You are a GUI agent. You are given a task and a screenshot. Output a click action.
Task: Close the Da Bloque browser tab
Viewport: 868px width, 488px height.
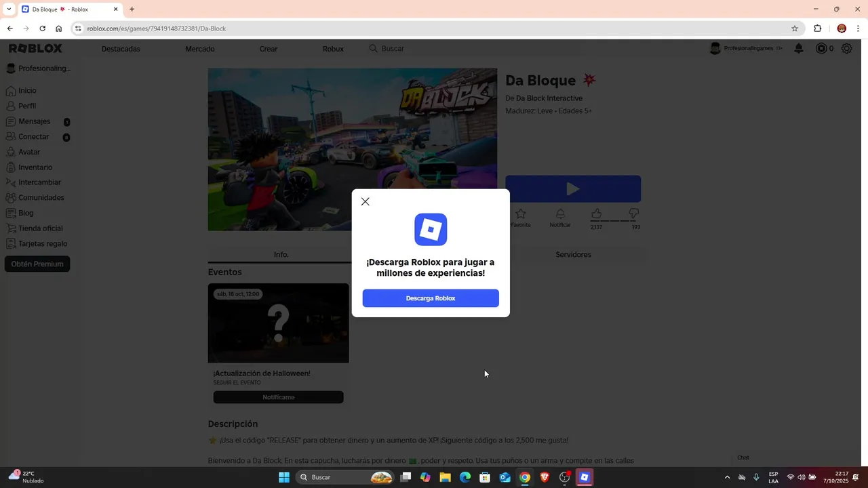coord(115,9)
